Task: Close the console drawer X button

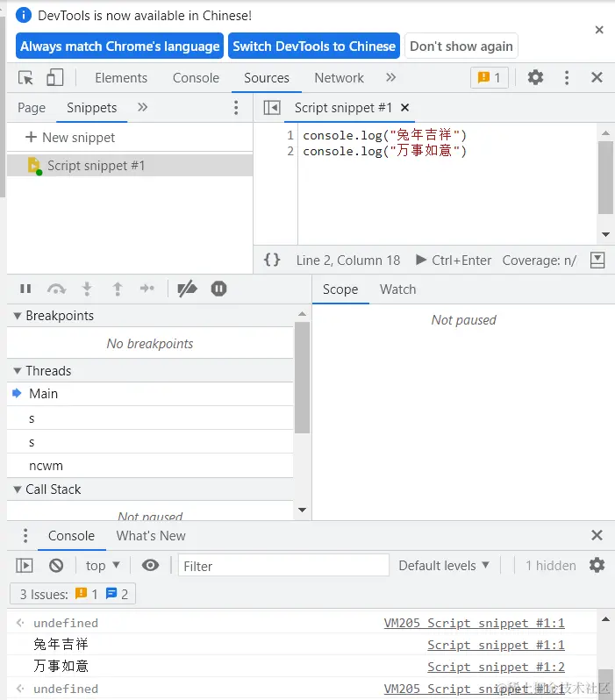Action: coord(597,535)
